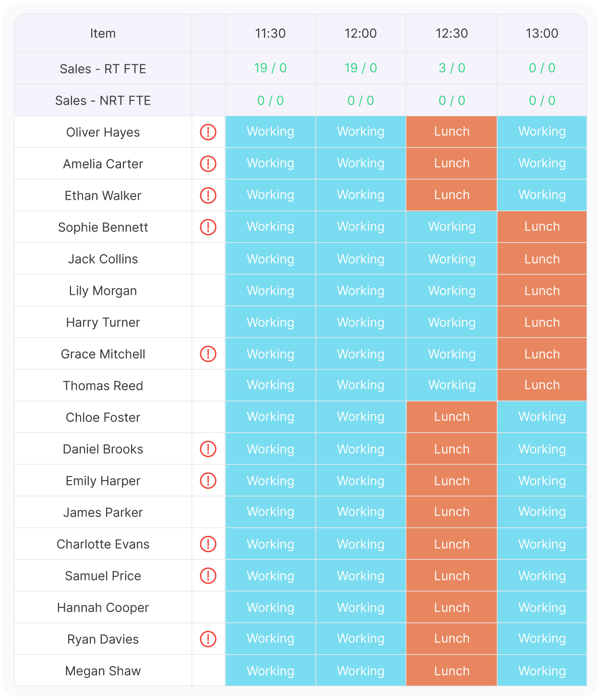600x700 pixels.
Task: Click Sophie Bennett's warning indicator
Action: click(208, 227)
